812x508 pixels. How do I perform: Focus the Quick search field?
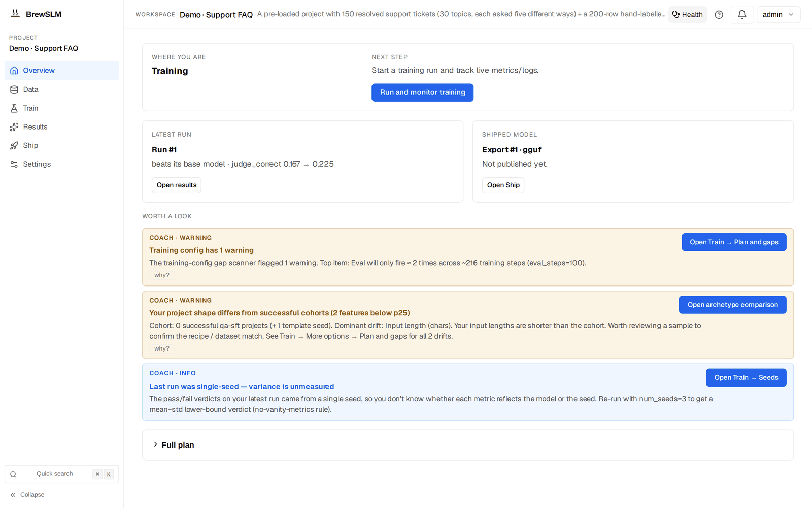coord(62,474)
